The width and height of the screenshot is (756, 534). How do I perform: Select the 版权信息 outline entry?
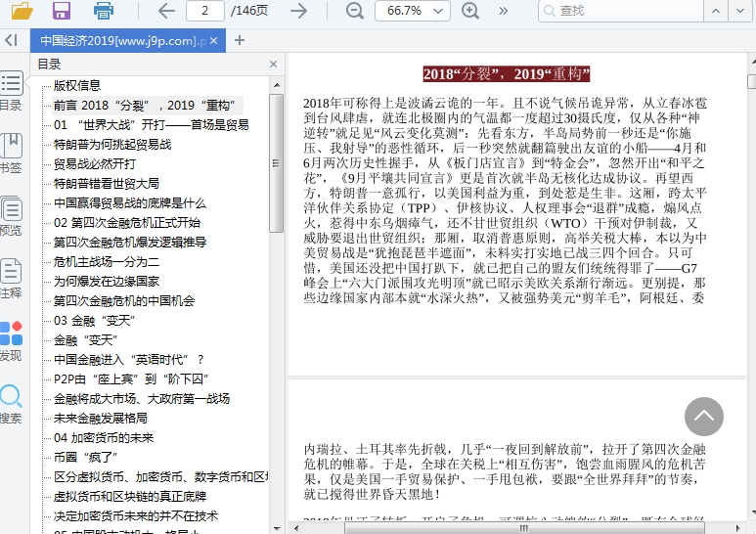[77, 86]
